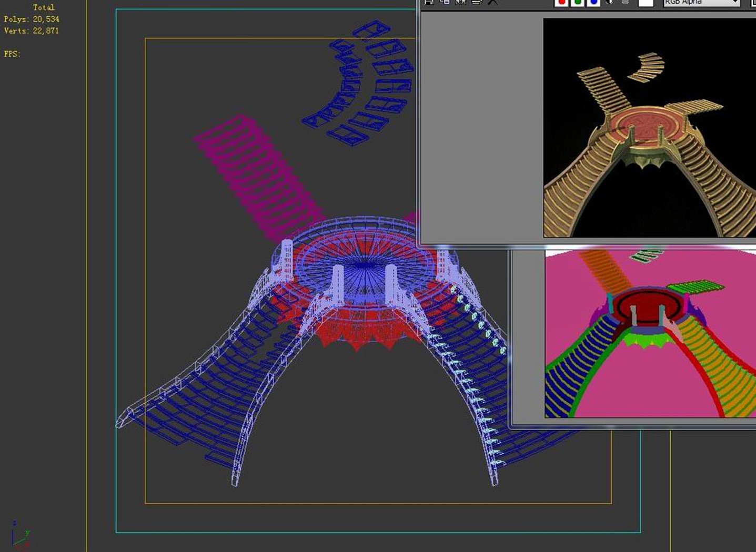Clear the rendered frame with X icon
756x552 pixels.
tap(492, 2)
